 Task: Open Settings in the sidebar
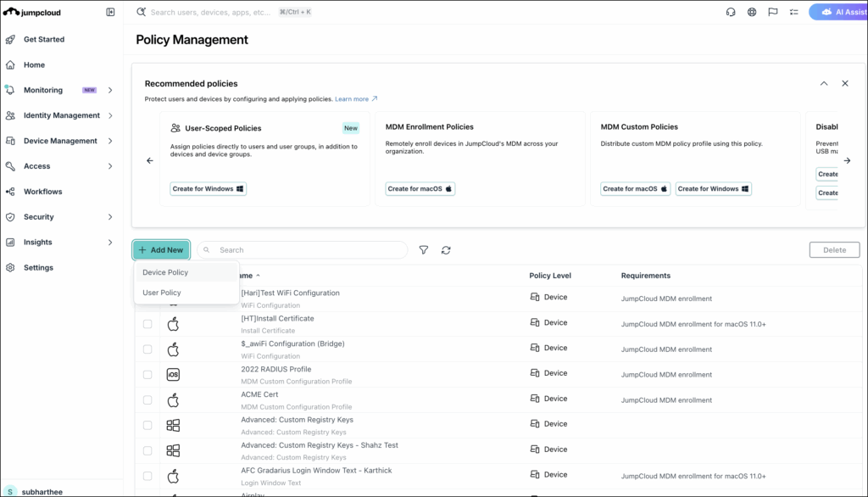pos(38,268)
